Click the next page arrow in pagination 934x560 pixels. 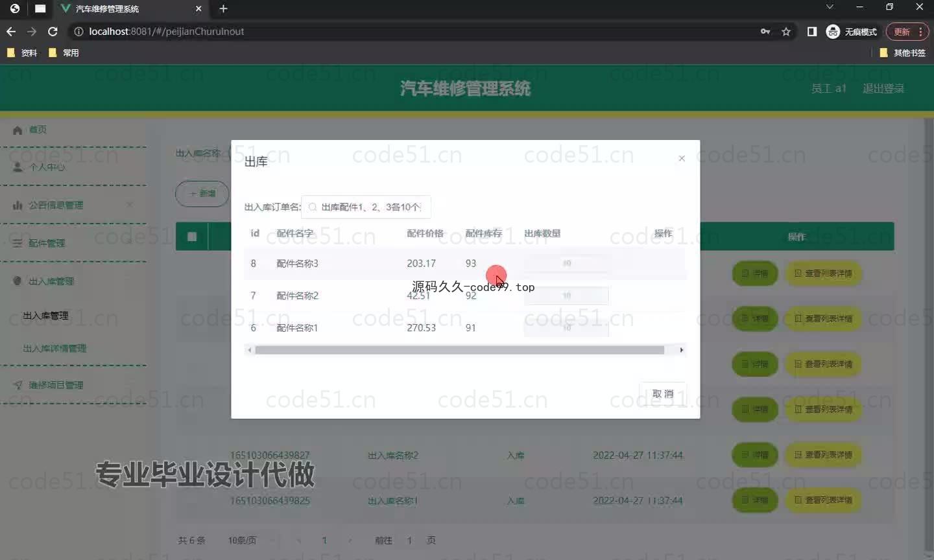coord(350,541)
